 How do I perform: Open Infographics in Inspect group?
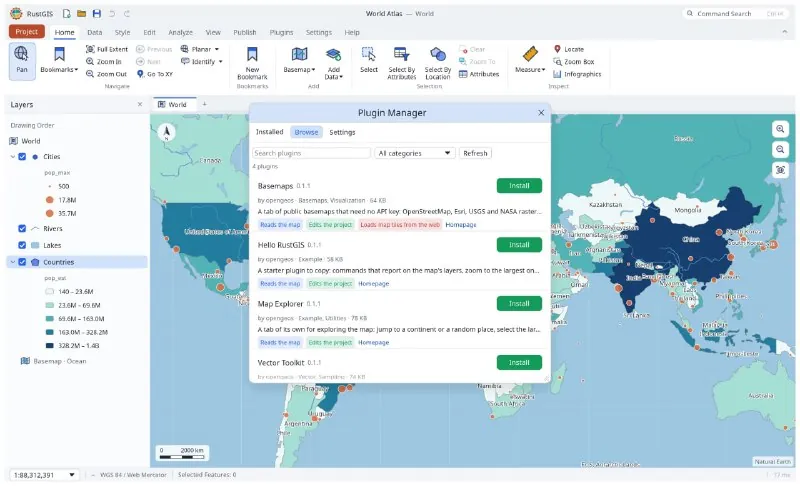(577, 74)
